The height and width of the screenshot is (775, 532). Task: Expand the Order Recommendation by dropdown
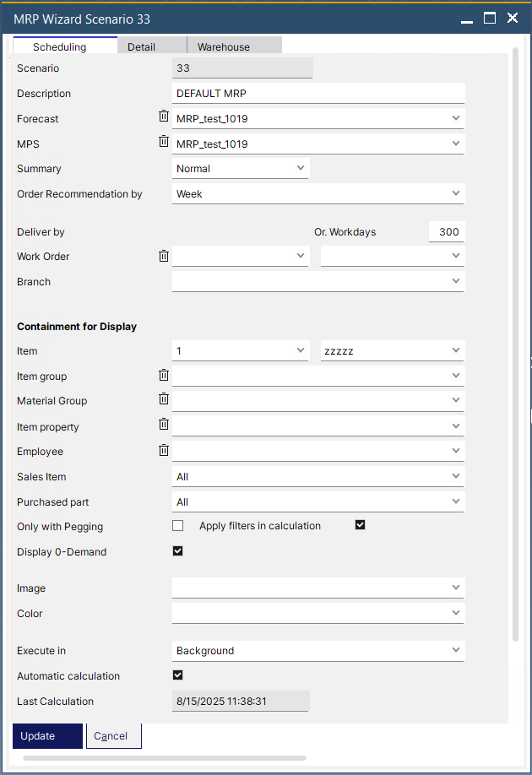[318, 193]
